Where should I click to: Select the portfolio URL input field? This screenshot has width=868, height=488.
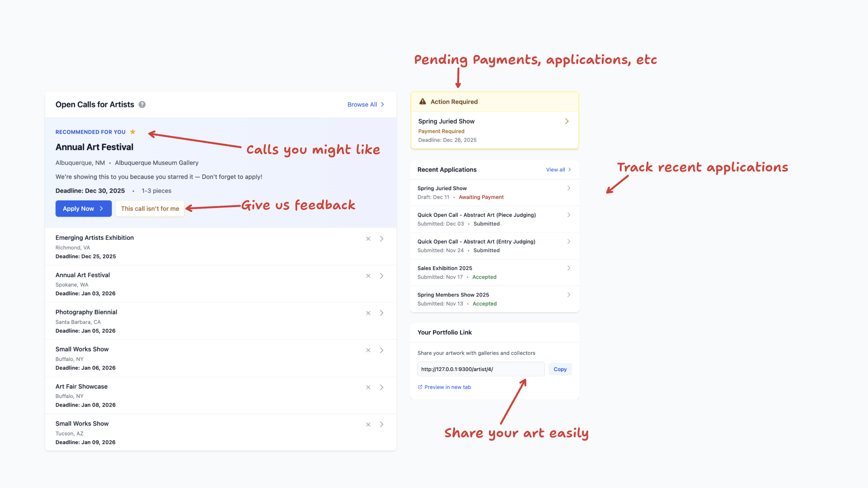[x=480, y=369]
